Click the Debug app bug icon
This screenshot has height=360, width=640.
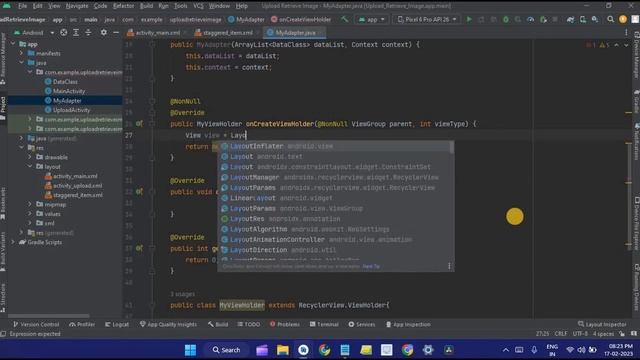[x=506, y=19]
